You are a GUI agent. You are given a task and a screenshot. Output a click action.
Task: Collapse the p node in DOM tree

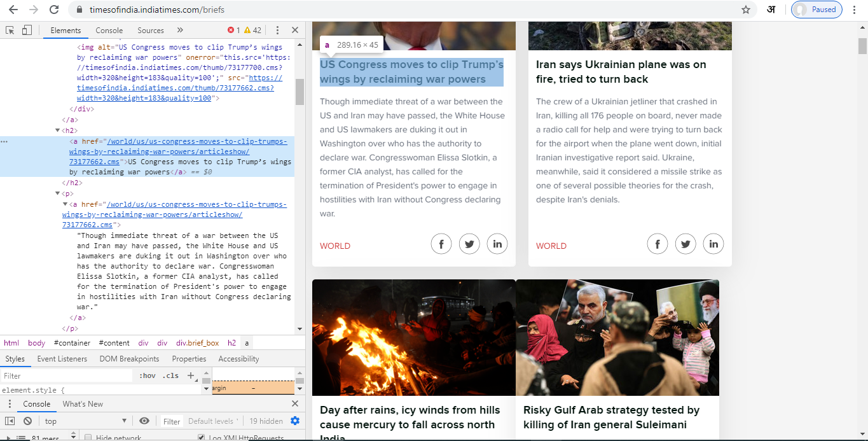[58, 193]
